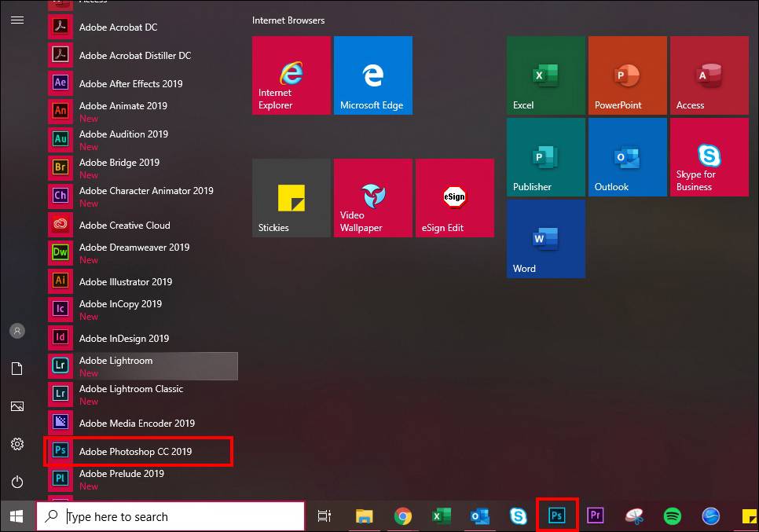Launch Adobe Creative Cloud

[143, 225]
